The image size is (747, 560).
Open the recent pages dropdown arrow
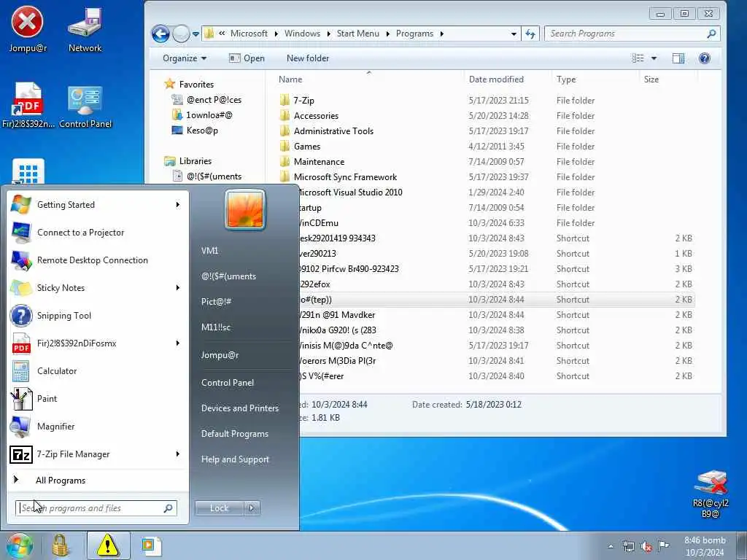(x=196, y=34)
